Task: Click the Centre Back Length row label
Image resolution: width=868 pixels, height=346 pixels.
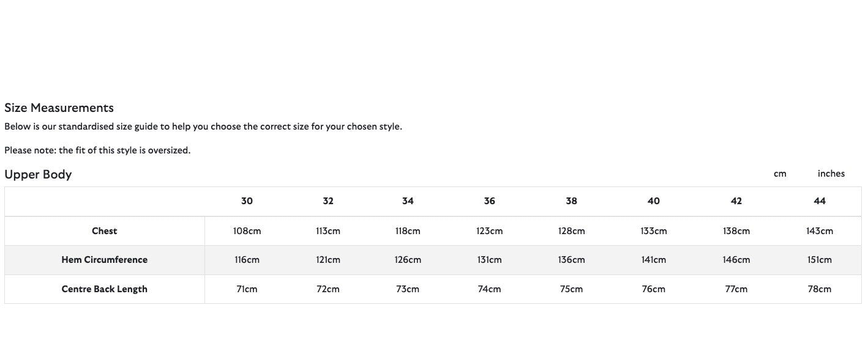Action: point(105,289)
